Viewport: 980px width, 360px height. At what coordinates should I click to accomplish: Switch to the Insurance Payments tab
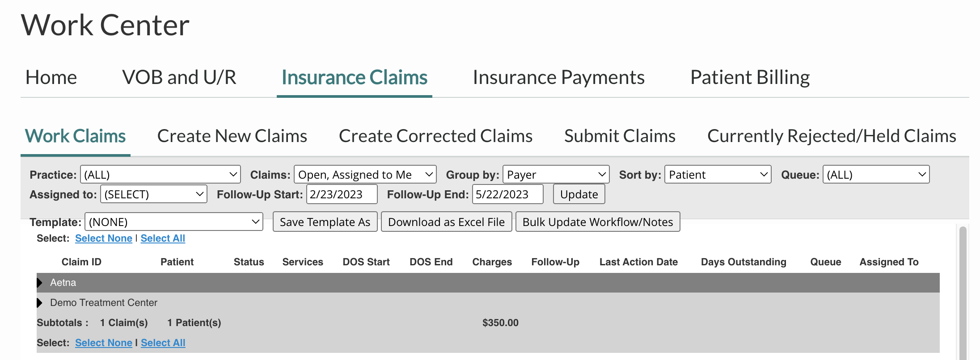[558, 77]
